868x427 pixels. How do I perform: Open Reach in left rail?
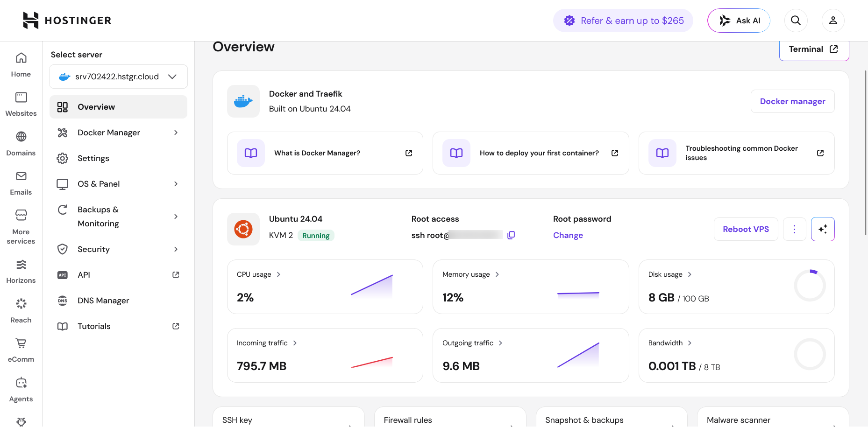point(21,311)
